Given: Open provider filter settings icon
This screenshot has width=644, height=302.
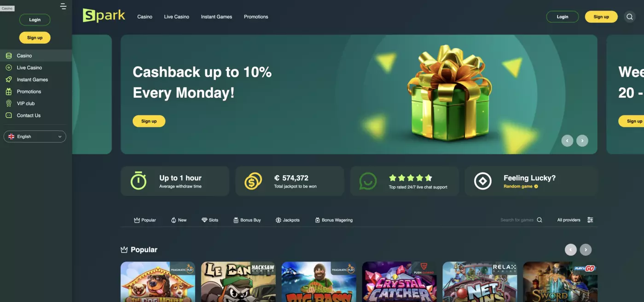Looking at the screenshot, I should click(590, 220).
